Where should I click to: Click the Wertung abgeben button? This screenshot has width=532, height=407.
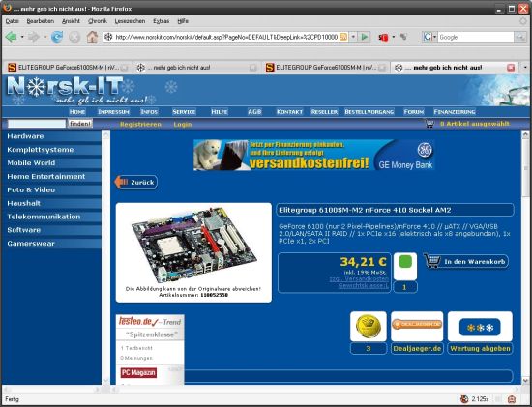pyautogui.click(x=480, y=349)
